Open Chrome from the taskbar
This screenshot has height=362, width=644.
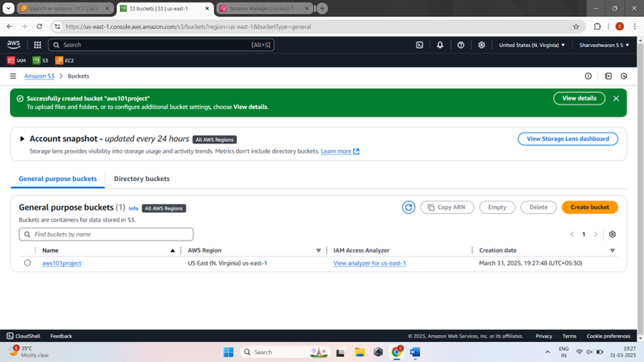coord(397,352)
